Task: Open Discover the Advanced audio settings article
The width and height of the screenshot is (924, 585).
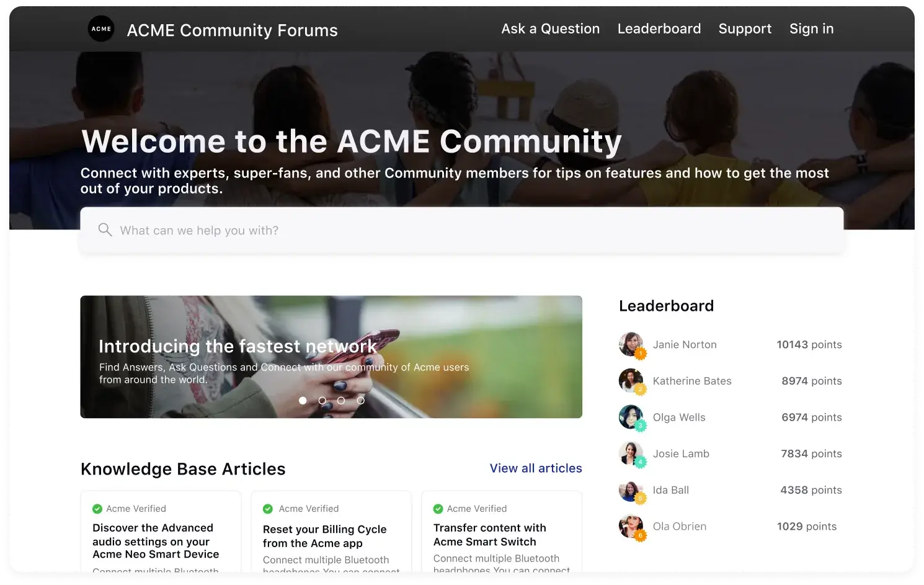Action: click(156, 541)
